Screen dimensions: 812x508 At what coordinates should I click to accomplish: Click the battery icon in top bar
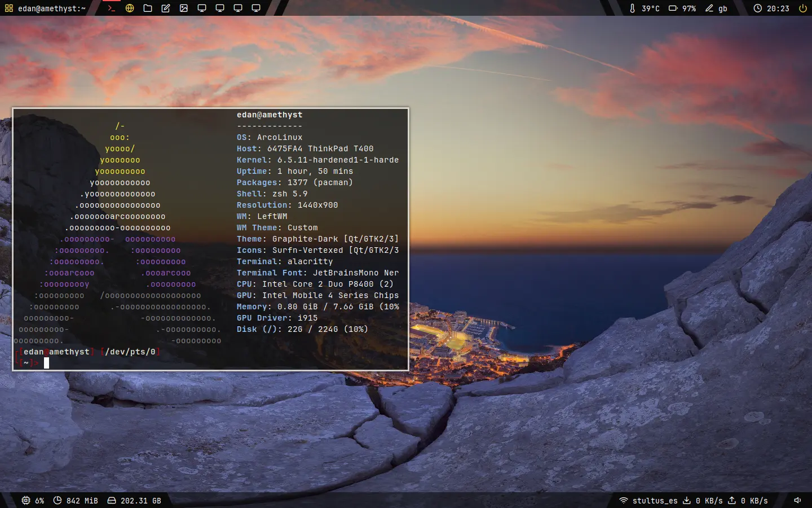click(x=673, y=8)
